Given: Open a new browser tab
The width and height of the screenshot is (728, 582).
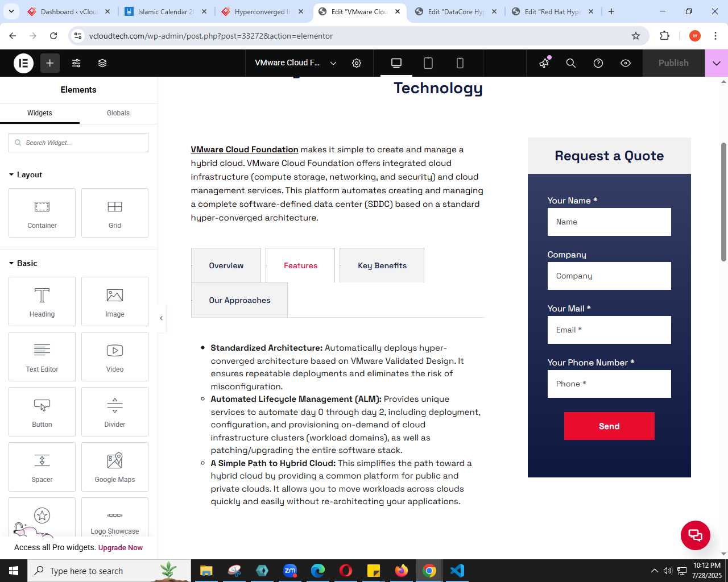Looking at the screenshot, I should point(611,11).
